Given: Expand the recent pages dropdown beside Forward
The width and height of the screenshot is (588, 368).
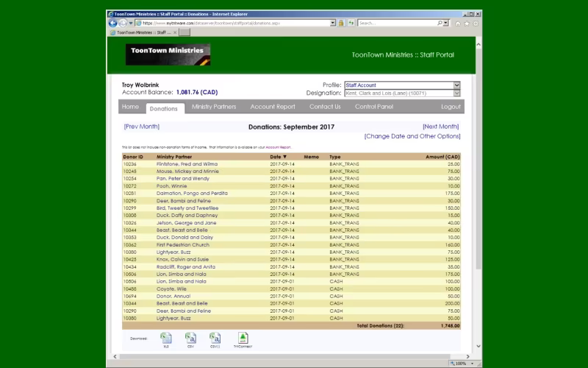Looking at the screenshot, I should (131, 24).
